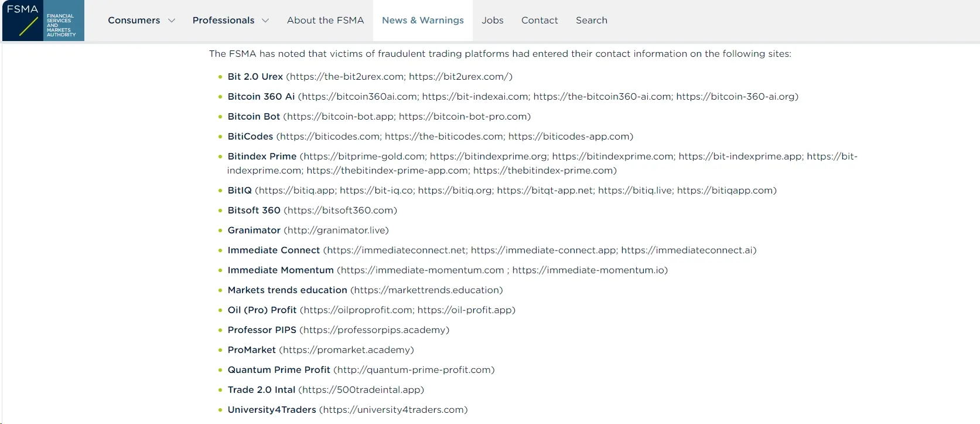Select the Immediate Connect entry name

coord(274,250)
